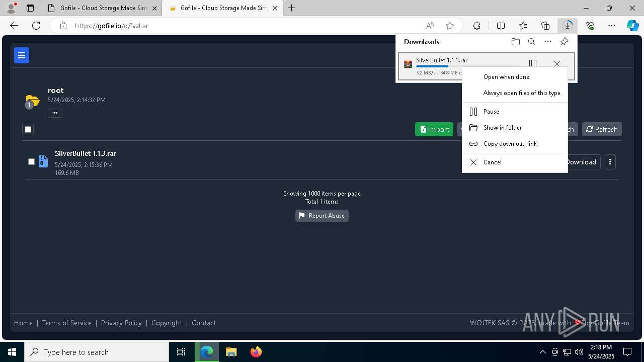This screenshot has height=362, width=644.
Task: Add page to favorites star icon
Action: [x=450, y=26]
